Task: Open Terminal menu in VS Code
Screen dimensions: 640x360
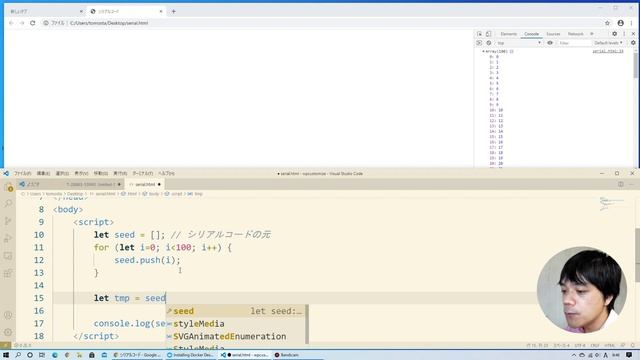Action: coord(142,173)
